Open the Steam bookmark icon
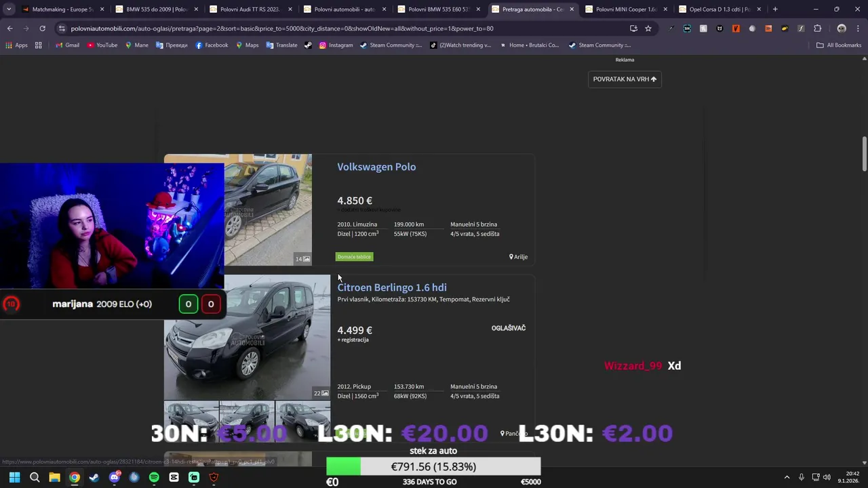868x488 pixels. point(309,45)
